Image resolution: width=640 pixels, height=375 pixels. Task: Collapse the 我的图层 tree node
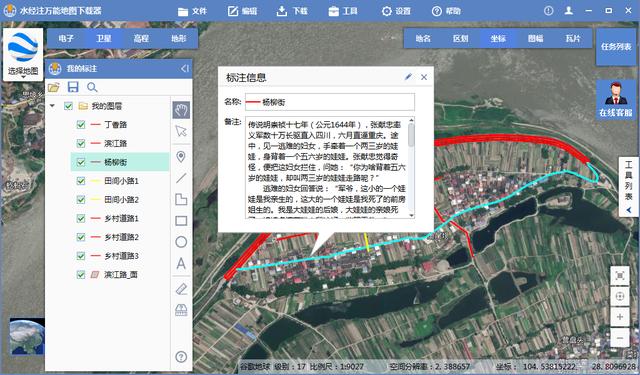click(x=52, y=106)
